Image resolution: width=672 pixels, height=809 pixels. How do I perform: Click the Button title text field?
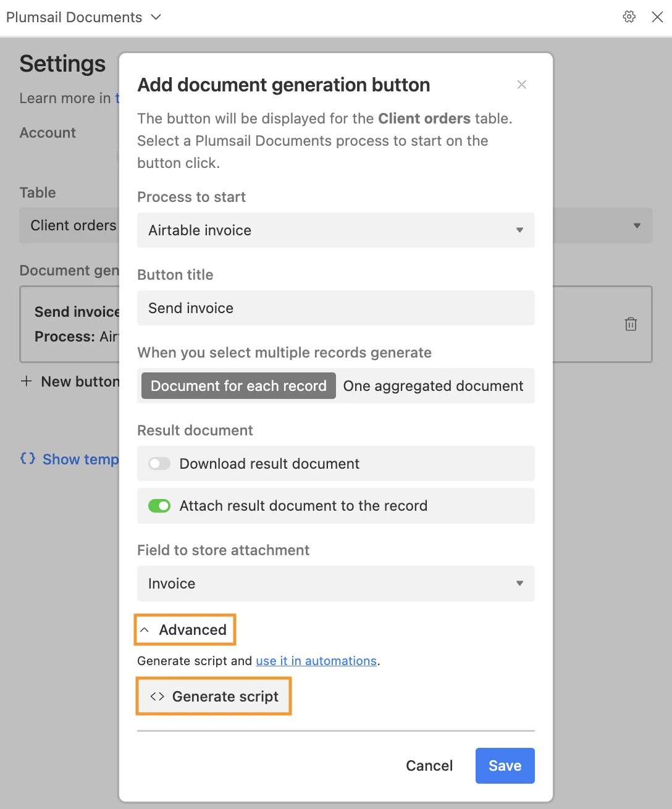tap(335, 308)
